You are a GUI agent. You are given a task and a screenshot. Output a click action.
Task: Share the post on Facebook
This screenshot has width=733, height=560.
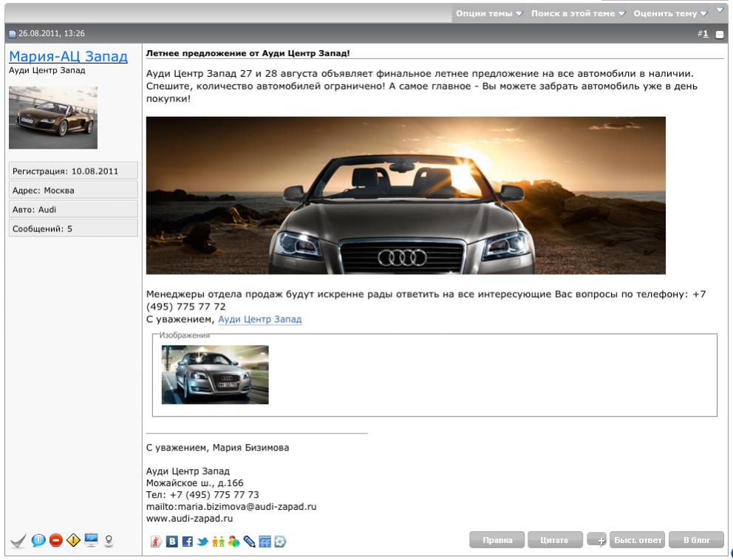point(188,542)
